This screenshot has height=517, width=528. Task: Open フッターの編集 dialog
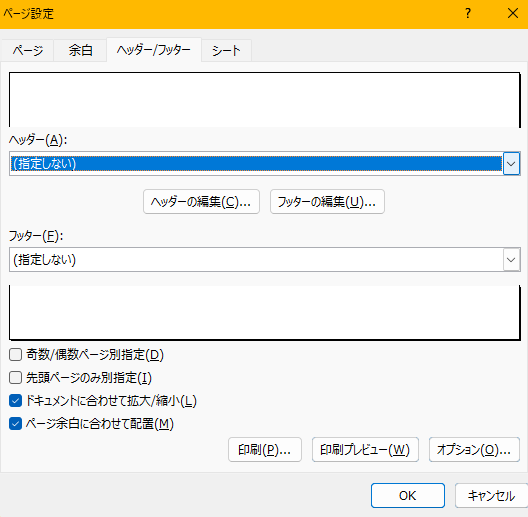(327, 202)
